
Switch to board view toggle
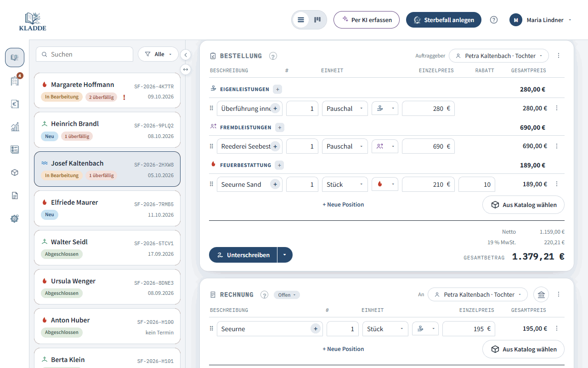point(317,20)
